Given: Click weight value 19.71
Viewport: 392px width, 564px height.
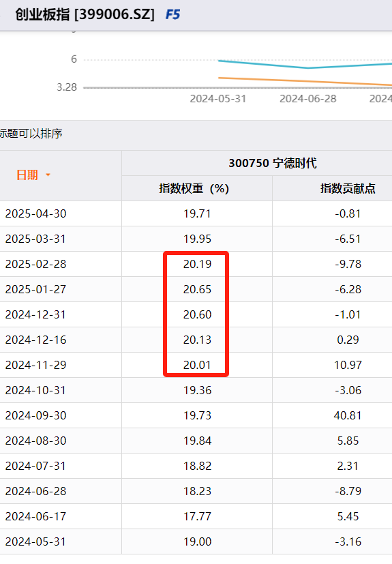Looking at the screenshot, I should coord(197,213).
